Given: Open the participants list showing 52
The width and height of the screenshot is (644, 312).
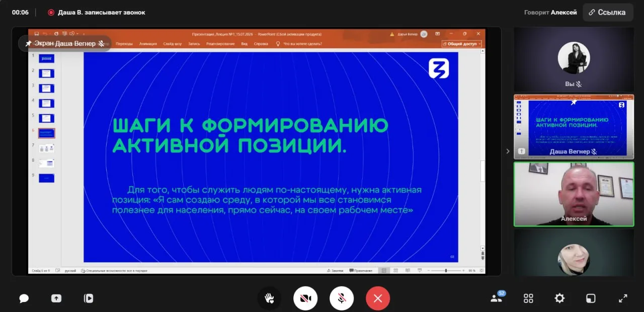Looking at the screenshot, I should 497,297.
